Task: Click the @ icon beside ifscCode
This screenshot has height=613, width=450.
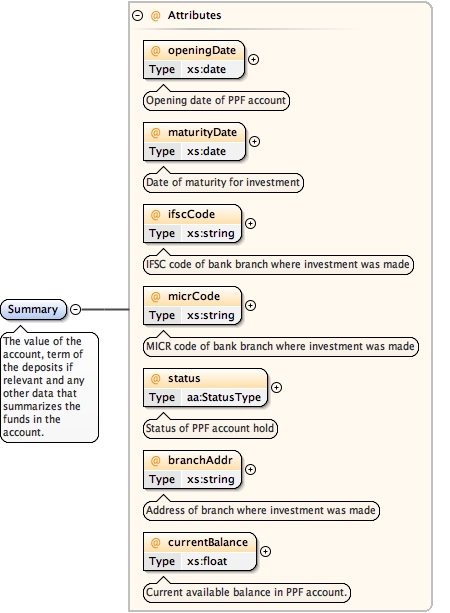Action: click(156, 215)
